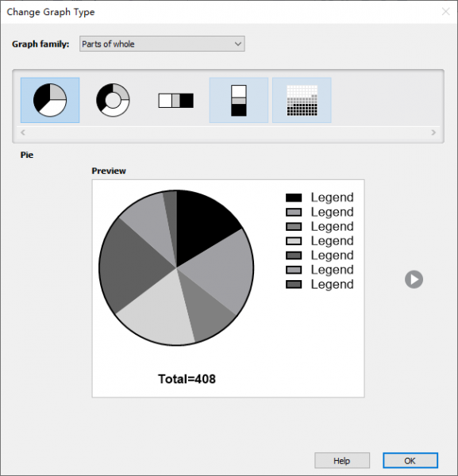The image size is (458, 476).
Task: Click the last Legend entry text
Action: pos(333,285)
